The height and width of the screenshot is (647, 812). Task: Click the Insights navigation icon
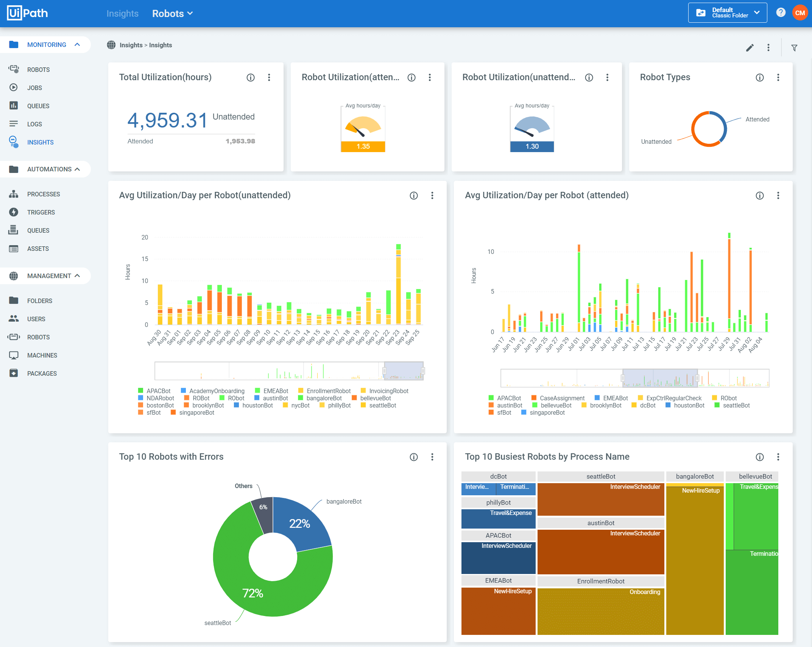pos(13,141)
